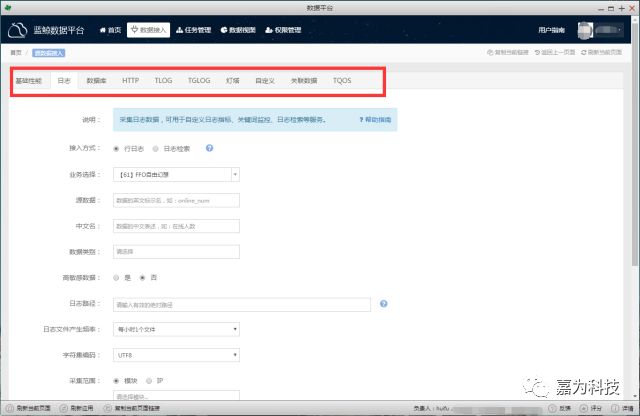This screenshot has height=416, width=640.
Task: Click 反馈 in the status bar
Action: 559,408
